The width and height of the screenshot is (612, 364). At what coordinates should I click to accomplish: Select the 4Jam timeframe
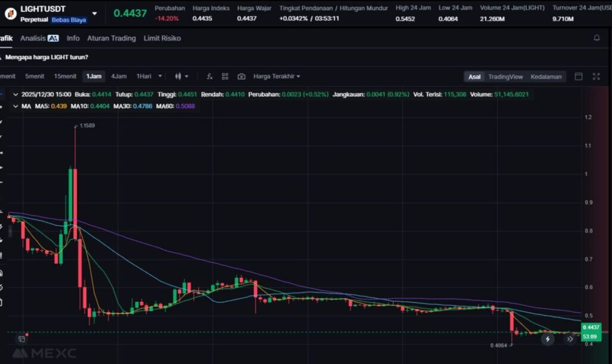click(x=118, y=77)
